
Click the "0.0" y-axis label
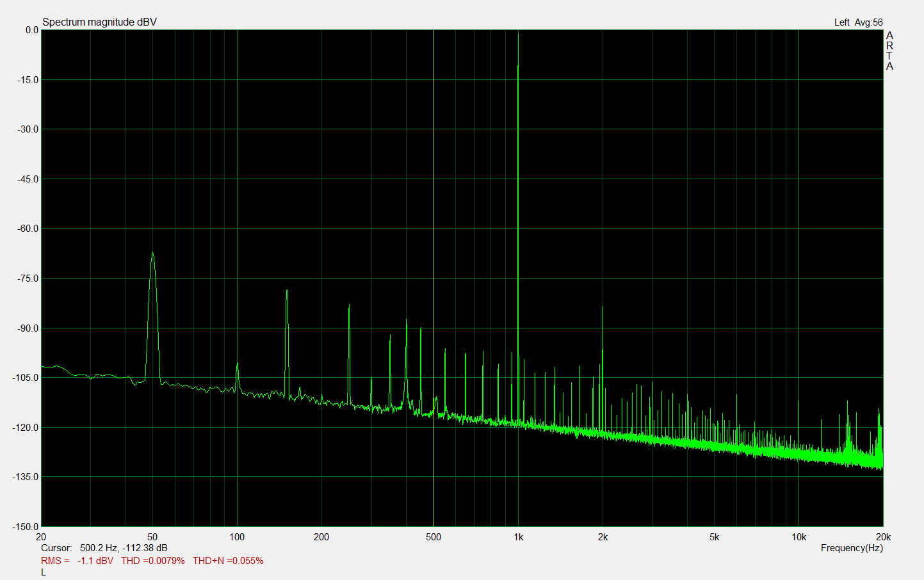pos(32,30)
